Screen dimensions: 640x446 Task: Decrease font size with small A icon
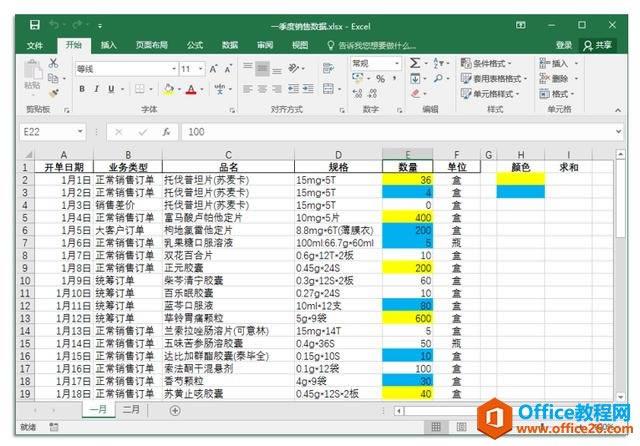(228, 69)
